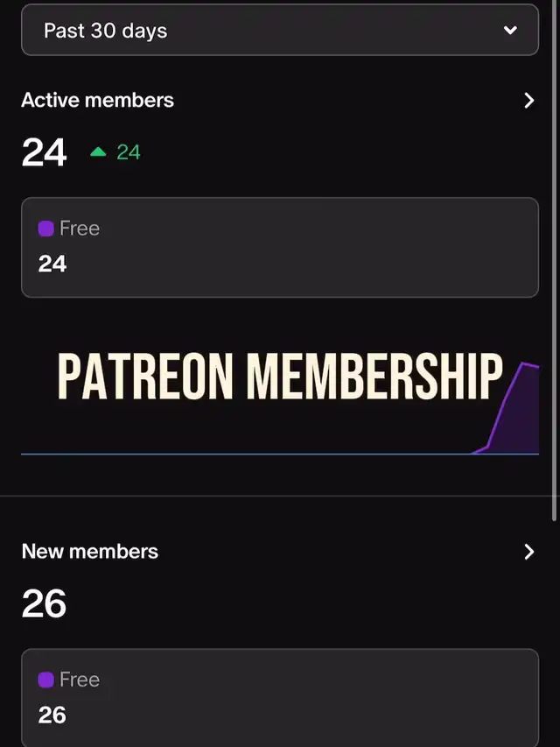This screenshot has height=747, width=560.
Task: Select the green 24 member change value
Action: [x=129, y=152]
